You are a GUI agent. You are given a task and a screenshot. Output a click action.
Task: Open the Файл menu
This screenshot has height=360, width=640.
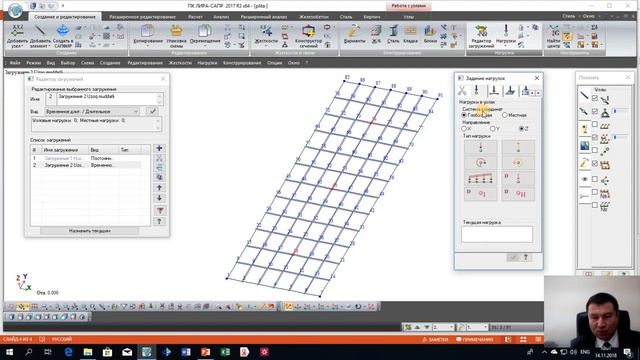(x=15, y=63)
